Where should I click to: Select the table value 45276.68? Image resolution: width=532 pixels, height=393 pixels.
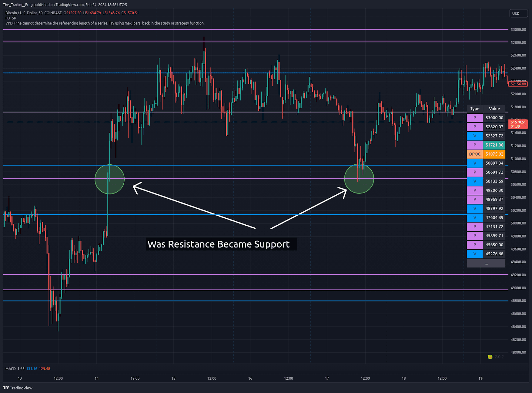click(x=494, y=254)
